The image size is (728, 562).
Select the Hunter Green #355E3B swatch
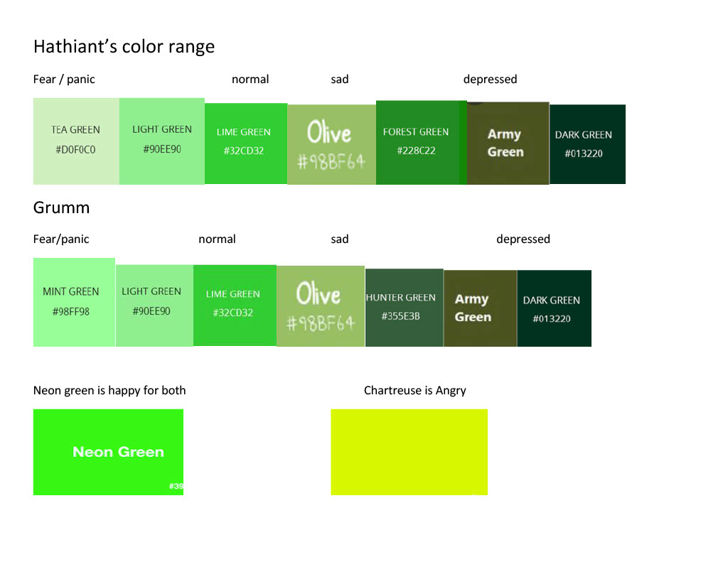[405, 308]
